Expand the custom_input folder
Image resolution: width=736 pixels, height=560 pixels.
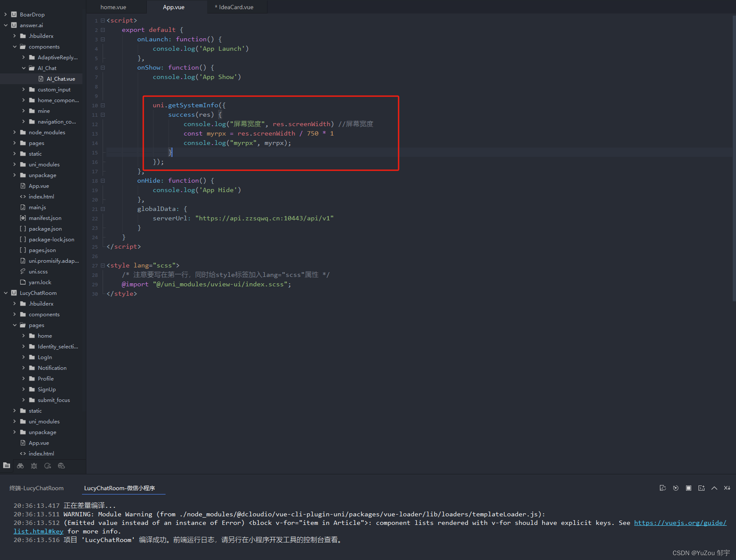point(24,89)
